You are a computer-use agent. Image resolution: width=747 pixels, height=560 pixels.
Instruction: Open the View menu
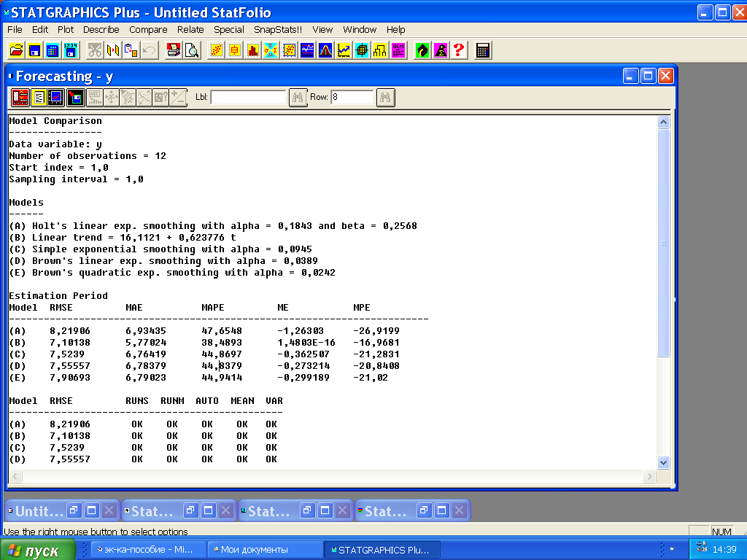point(322,29)
